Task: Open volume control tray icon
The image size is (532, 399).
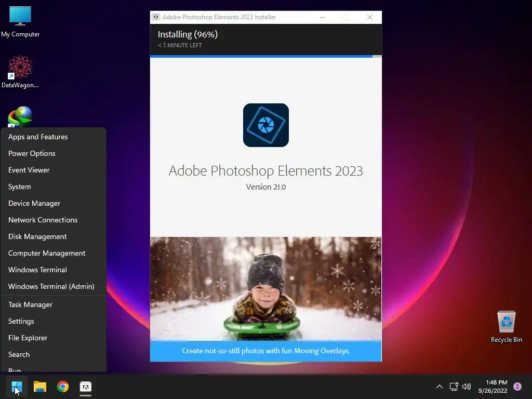Action: 467,387
